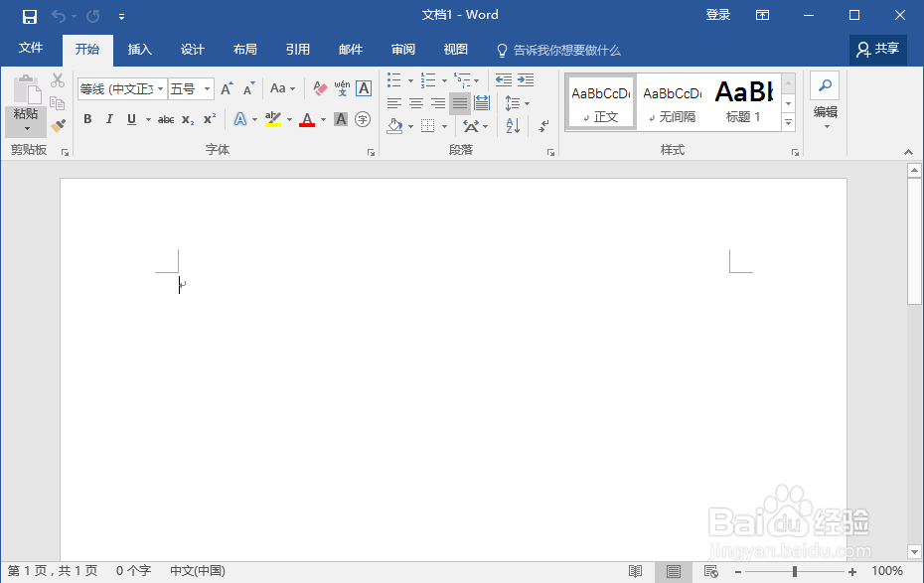Open the Aa change case dropdown

[x=282, y=89]
